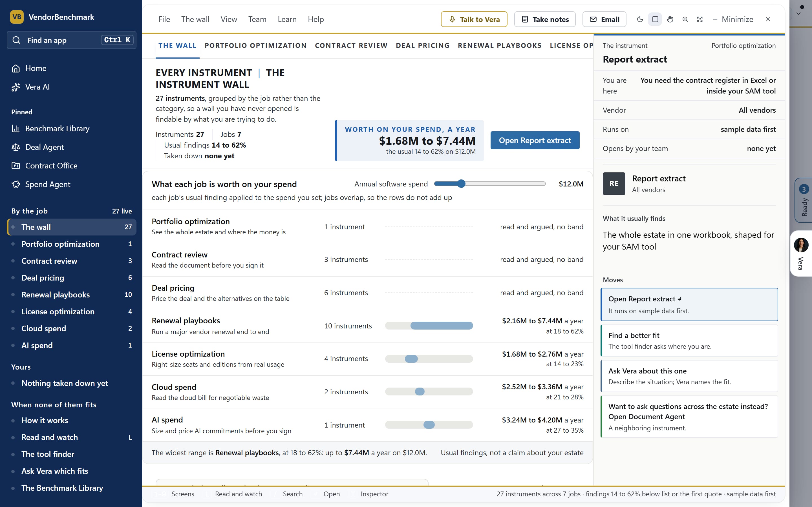The image size is (812, 507).
Task: Open the Ready tab with badge 3
Action: pyautogui.click(x=804, y=200)
